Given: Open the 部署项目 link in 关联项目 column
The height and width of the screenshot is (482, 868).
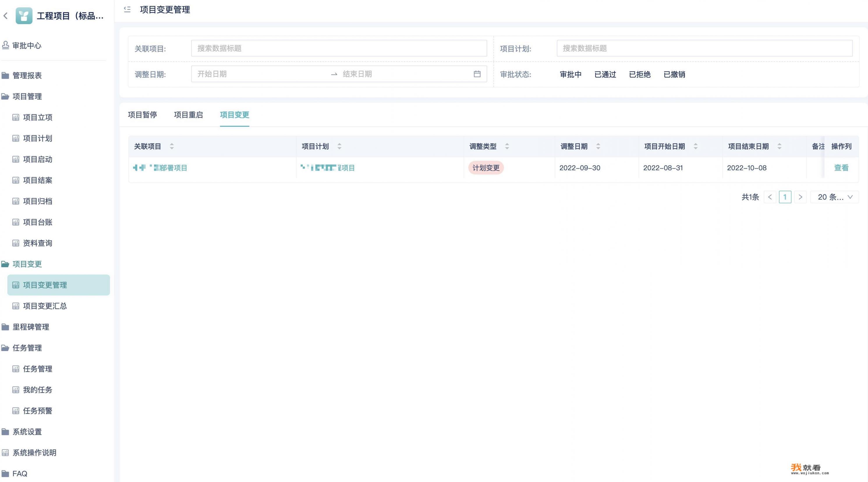Looking at the screenshot, I should (160, 168).
